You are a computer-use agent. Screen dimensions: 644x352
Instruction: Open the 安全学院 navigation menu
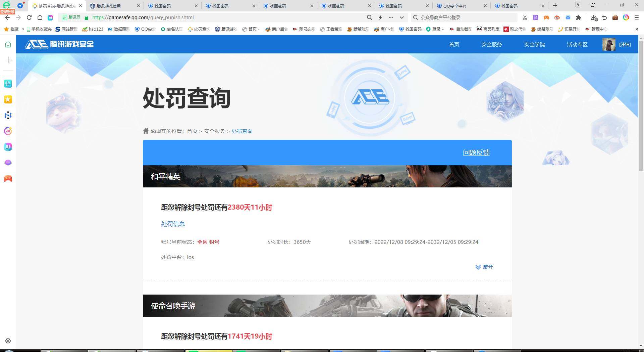[535, 44]
